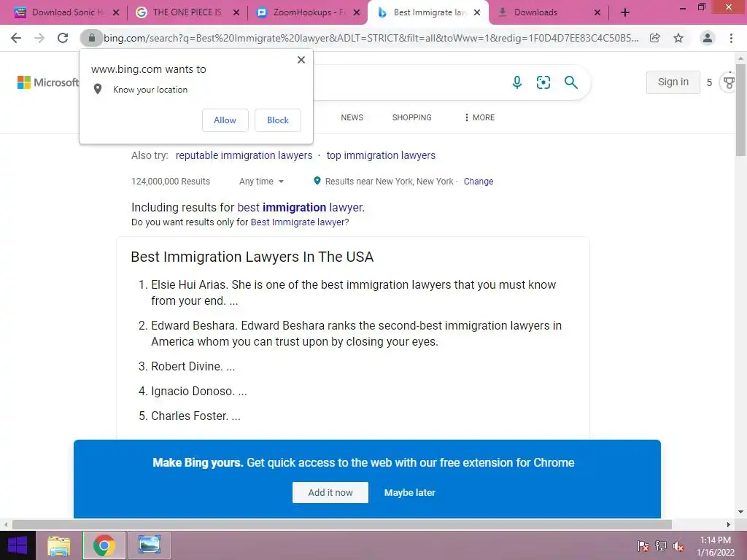
Task: Go back to the previous page
Action: click(16, 38)
